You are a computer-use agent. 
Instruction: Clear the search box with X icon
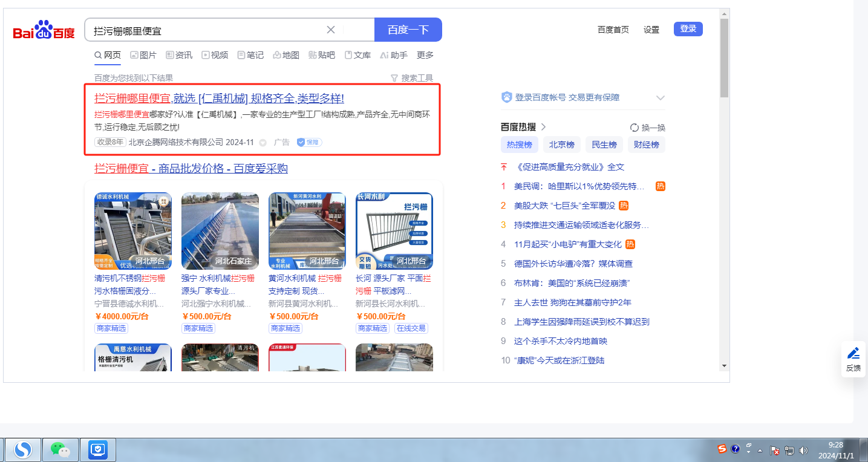tap(331, 30)
